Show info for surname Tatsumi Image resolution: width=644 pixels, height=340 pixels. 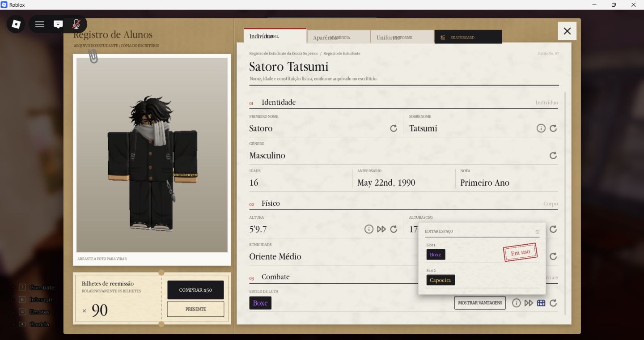[541, 128]
